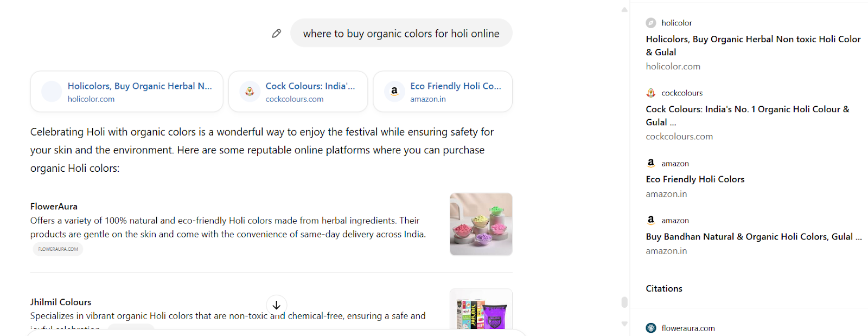Click the cockcolours favicon in sidebar
This screenshot has width=868, height=336.
pos(651,93)
